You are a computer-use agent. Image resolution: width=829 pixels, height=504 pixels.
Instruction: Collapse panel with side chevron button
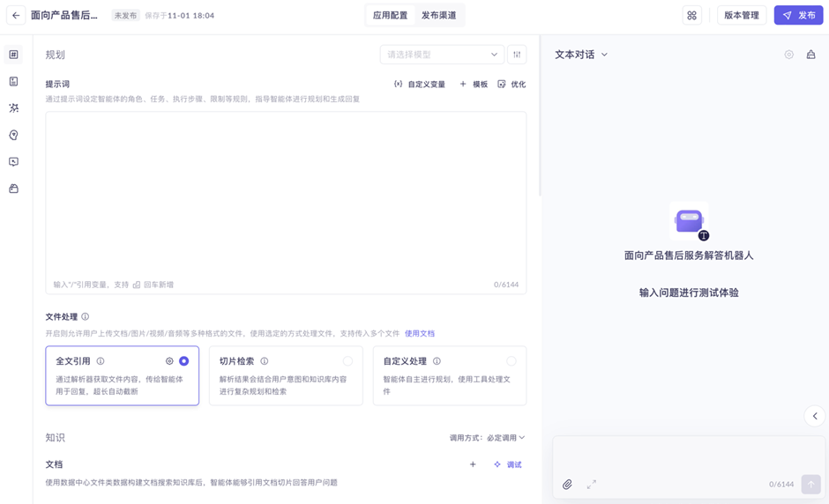(815, 416)
